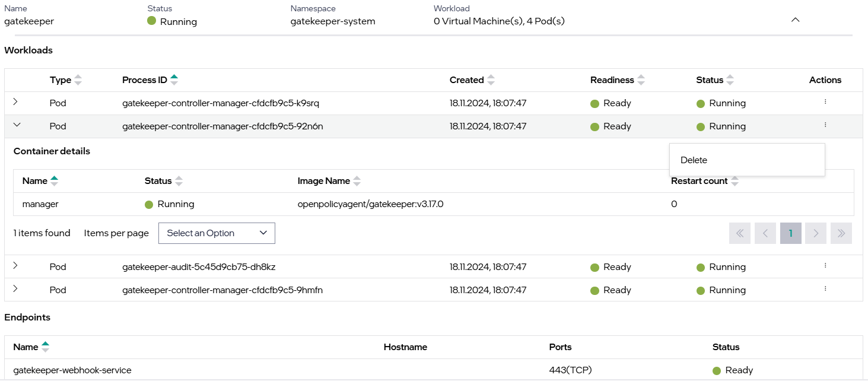The image size is (868, 381).
Task: Go to the last page of containers
Action: 841,233
